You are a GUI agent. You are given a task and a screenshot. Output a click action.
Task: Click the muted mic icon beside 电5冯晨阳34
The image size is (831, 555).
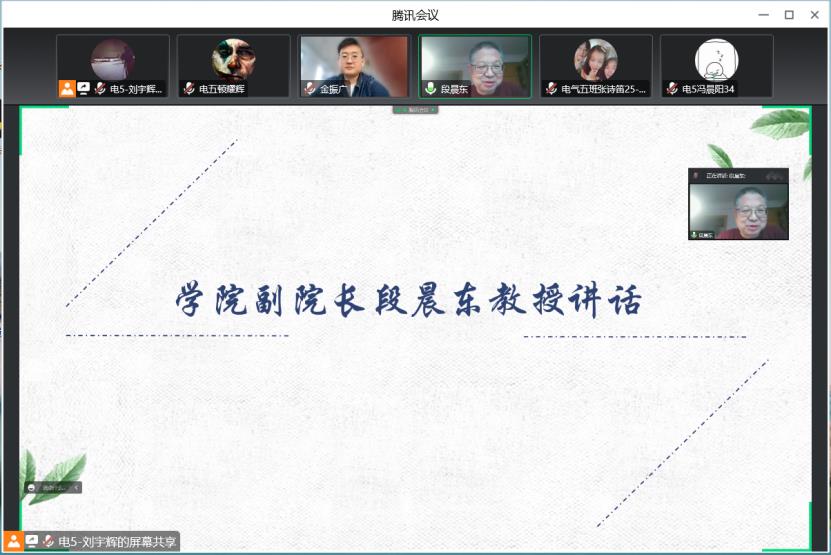[x=672, y=89]
